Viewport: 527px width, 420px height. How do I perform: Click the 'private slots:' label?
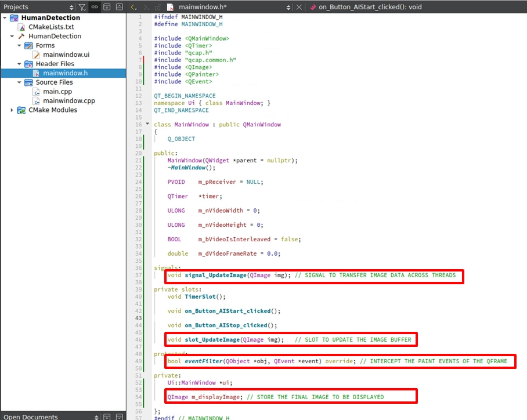(x=178, y=289)
